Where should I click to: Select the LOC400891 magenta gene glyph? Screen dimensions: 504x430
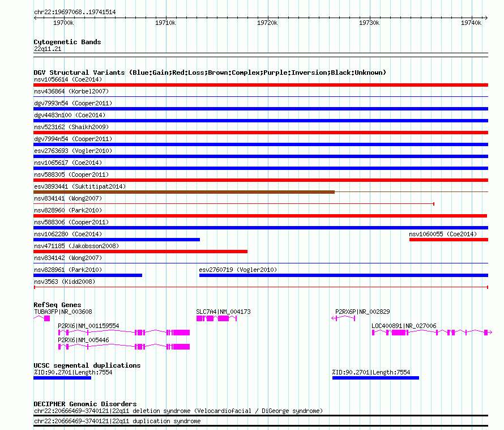(x=432, y=333)
